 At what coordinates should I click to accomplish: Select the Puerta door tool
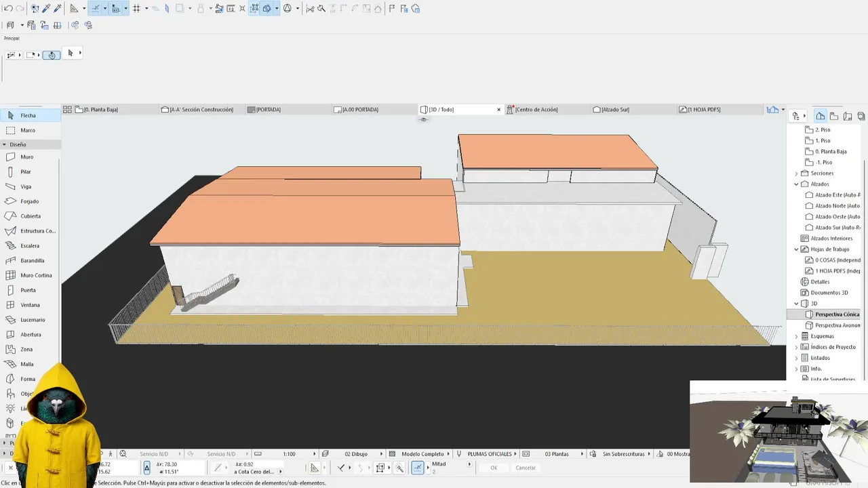point(31,290)
